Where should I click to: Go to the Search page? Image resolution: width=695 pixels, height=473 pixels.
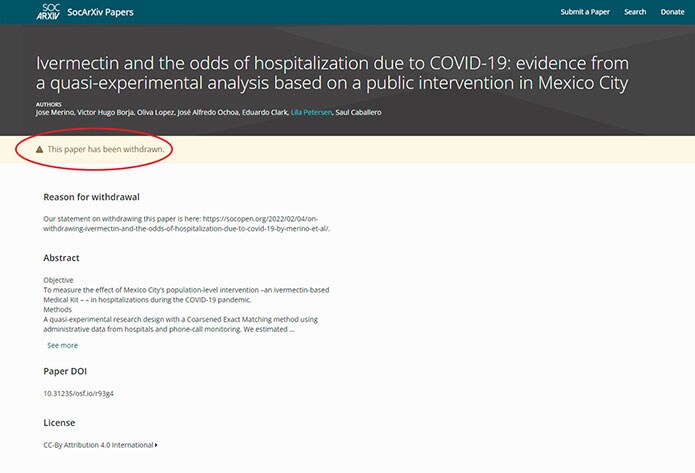click(x=635, y=12)
